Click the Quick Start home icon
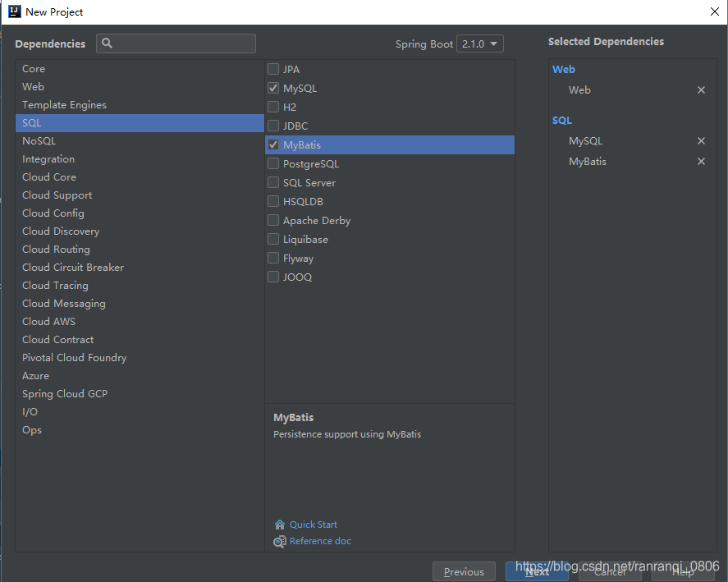This screenshot has width=728, height=582. pos(280,525)
